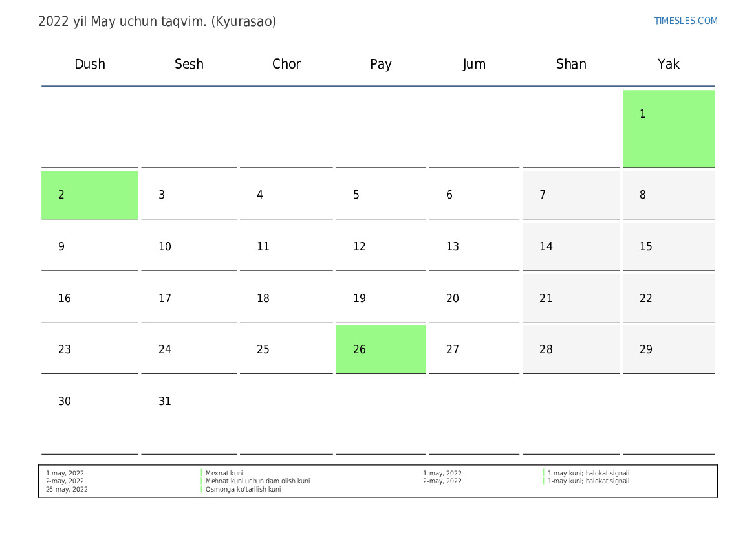
Task: Click the Shan weekday header
Action: (571, 63)
